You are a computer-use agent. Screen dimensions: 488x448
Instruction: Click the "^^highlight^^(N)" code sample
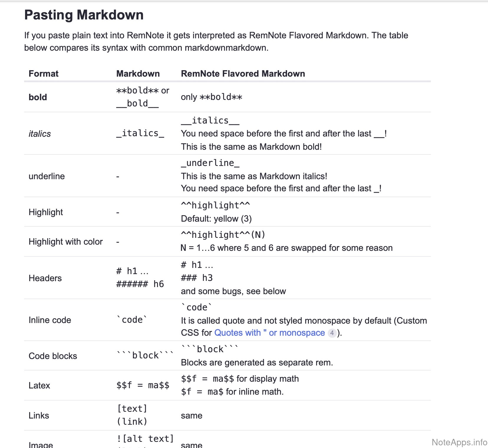pyautogui.click(x=223, y=235)
